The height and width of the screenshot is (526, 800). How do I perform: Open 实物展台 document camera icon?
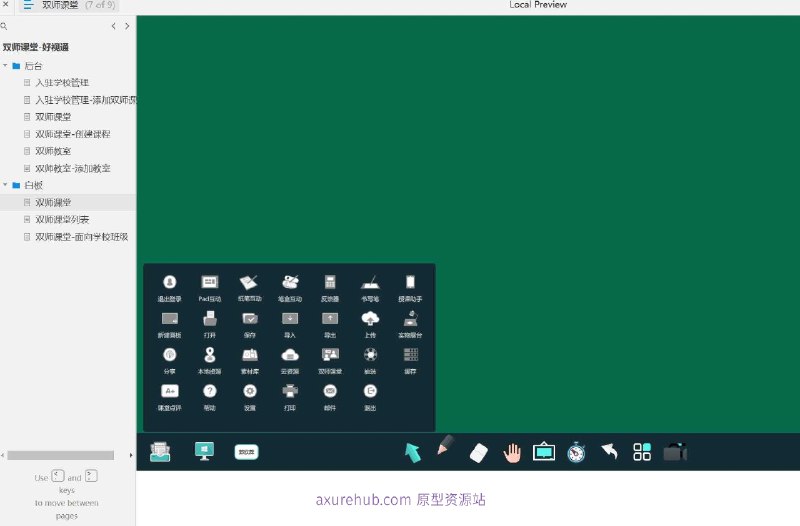pos(410,318)
